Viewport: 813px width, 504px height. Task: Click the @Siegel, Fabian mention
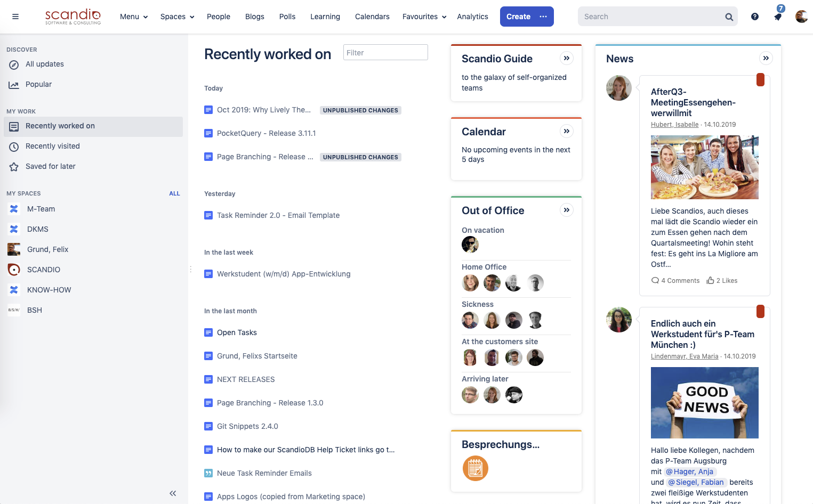coord(696,482)
